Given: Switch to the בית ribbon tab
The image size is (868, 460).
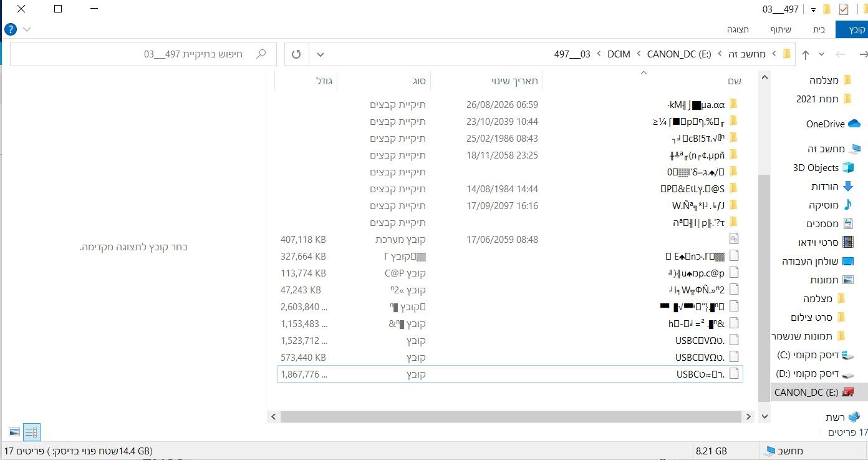Looking at the screenshot, I should pyautogui.click(x=819, y=29).
